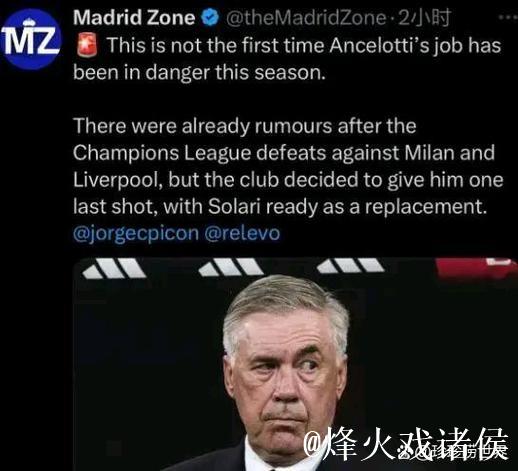Click the middle Adidas logo in photo
518x471 pixels.
click(231, 267)
